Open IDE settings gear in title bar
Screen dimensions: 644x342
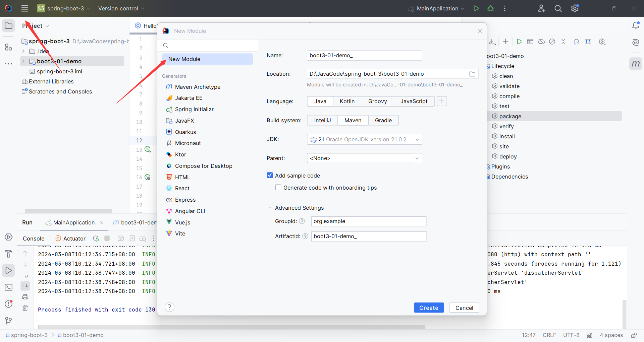(575, 8)
